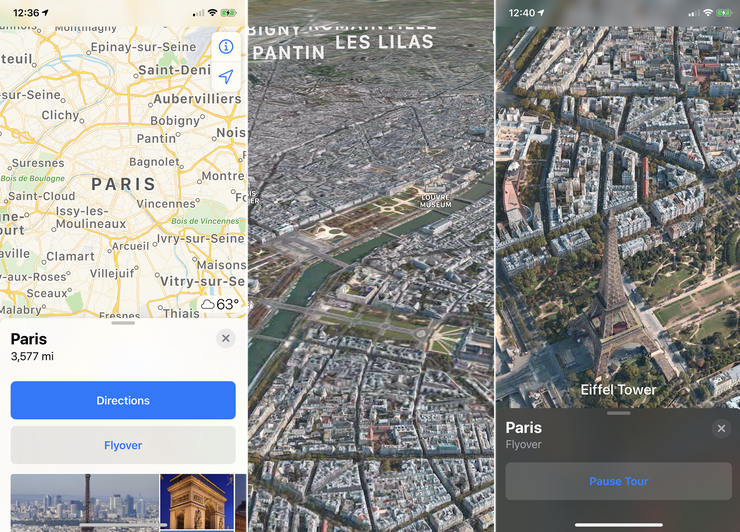Image resolution: width=740 pixels, height=532 pixels.
Task: Tap the location arrow tracking button
Action: 226,76
